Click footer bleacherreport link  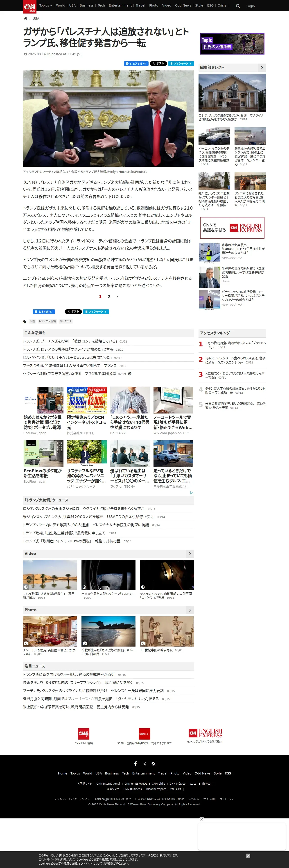pyautogui.click(x=156, y=789)
